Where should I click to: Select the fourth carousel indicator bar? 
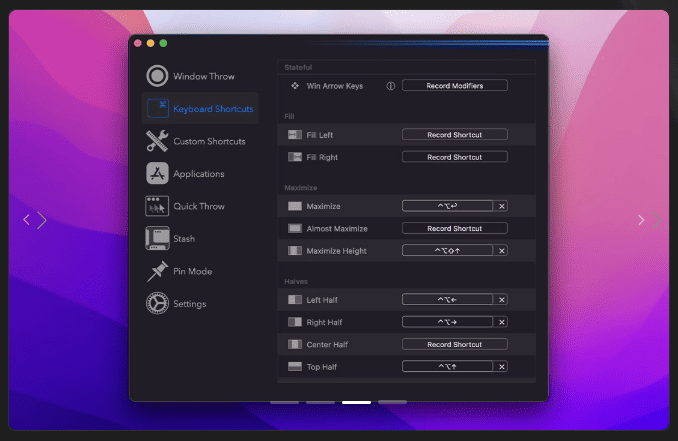pyautogui.click(x=392, y=403)
